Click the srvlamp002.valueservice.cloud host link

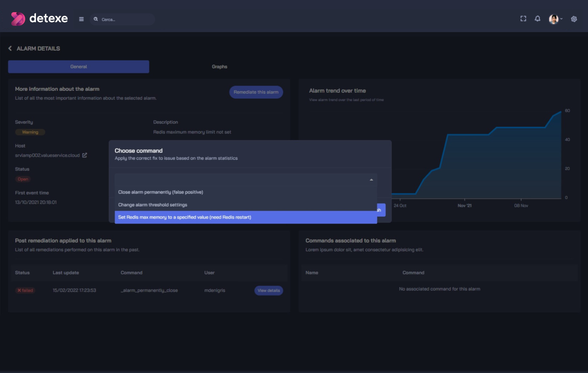pos(47,155)
